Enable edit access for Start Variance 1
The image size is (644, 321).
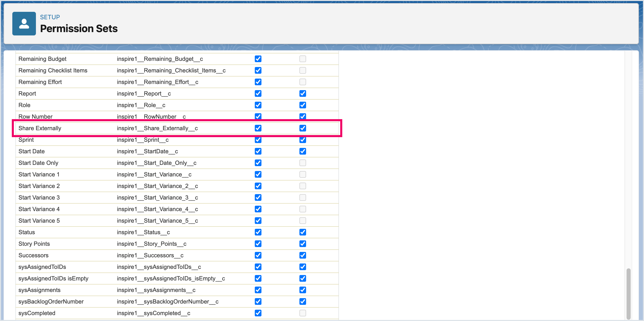click(x=303, y=174)
